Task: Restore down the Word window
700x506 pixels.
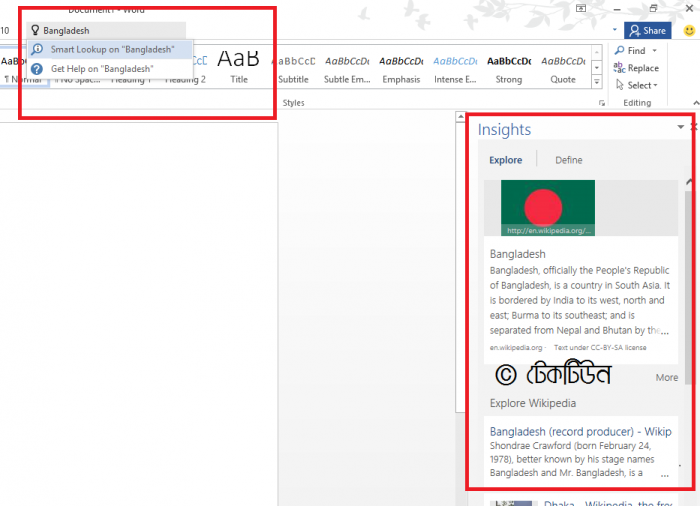Action: pos(653,8)
